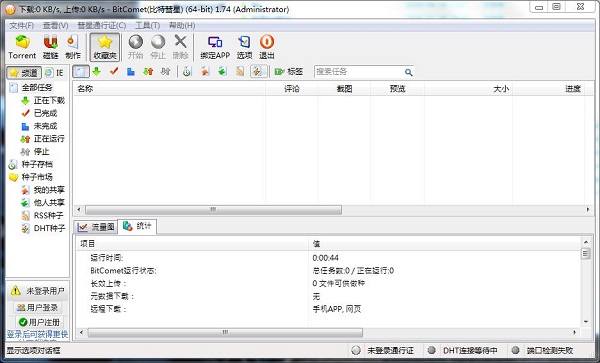Click the 大小 column header
This screenshot has width=600, height=363.
pyautogui.click(x=468, y=89)
